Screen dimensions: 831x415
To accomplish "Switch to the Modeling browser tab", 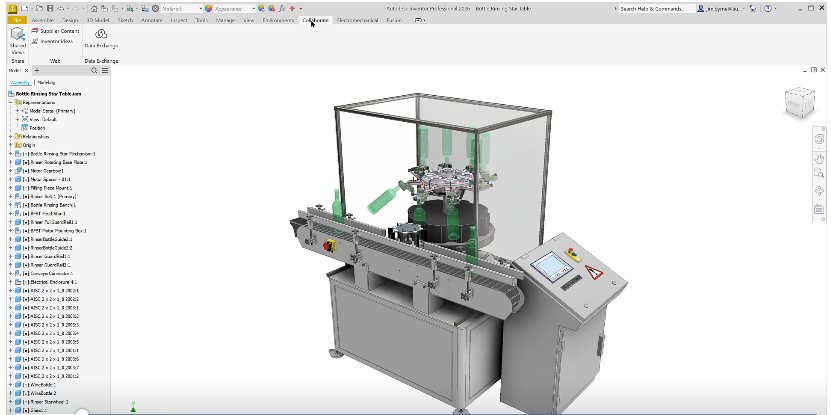I will [x=45, y=82].
